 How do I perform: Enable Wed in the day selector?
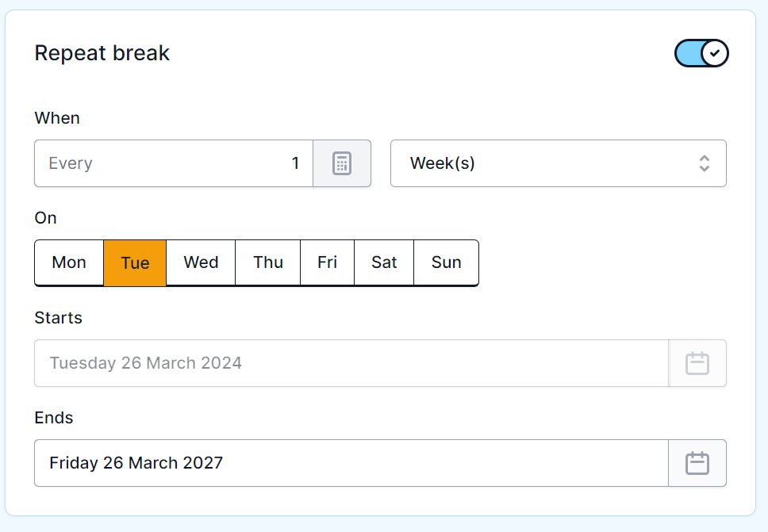201,262
